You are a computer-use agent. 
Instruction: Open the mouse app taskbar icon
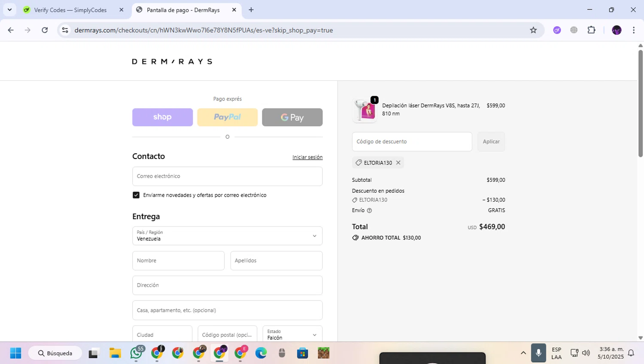282,353
